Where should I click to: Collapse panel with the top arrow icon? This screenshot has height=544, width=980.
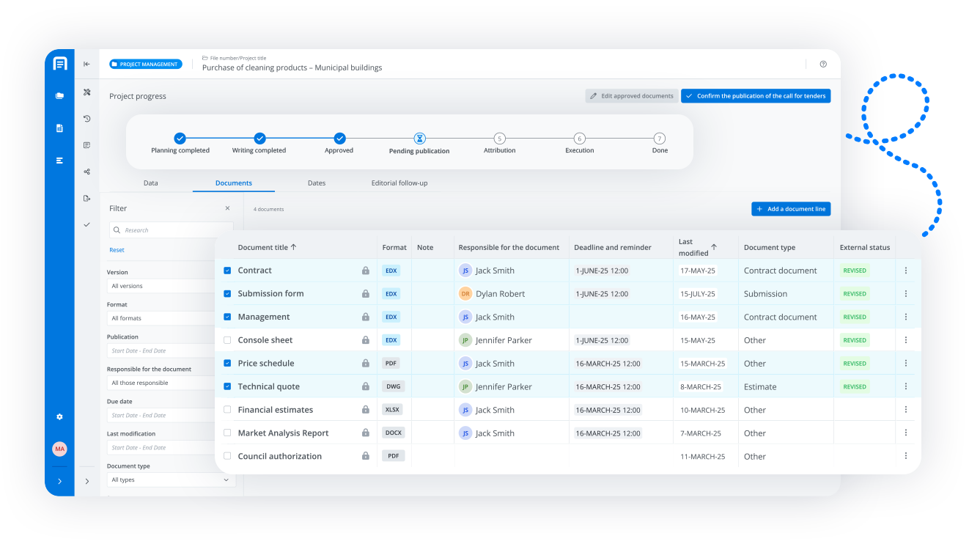pyautogui.click(x=86, y=65)
